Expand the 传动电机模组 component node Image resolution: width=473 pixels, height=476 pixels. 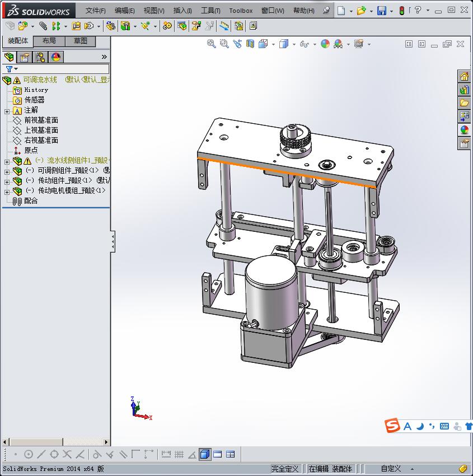(7, 192)
